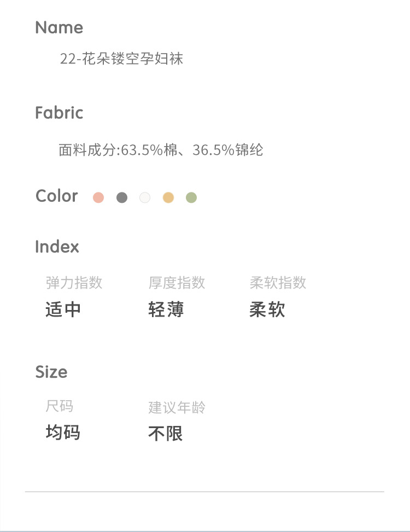
Task: Click the 轻薄 thickness value
Action: click(166, 310)
